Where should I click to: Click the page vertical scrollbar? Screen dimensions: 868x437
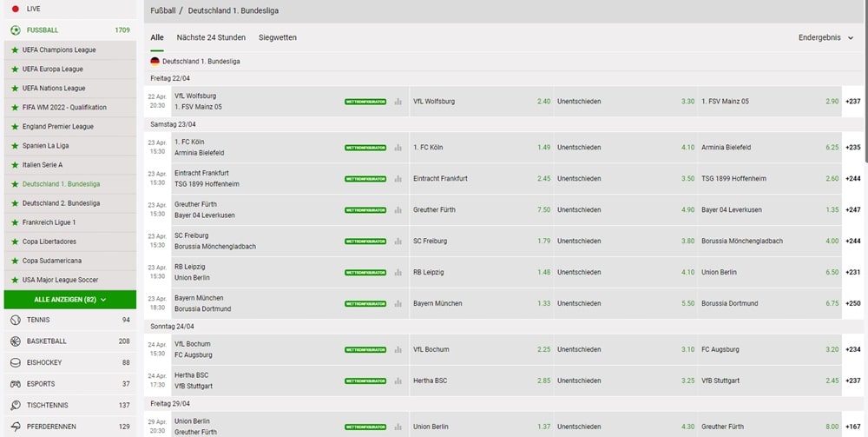click(x=865, y=80)
